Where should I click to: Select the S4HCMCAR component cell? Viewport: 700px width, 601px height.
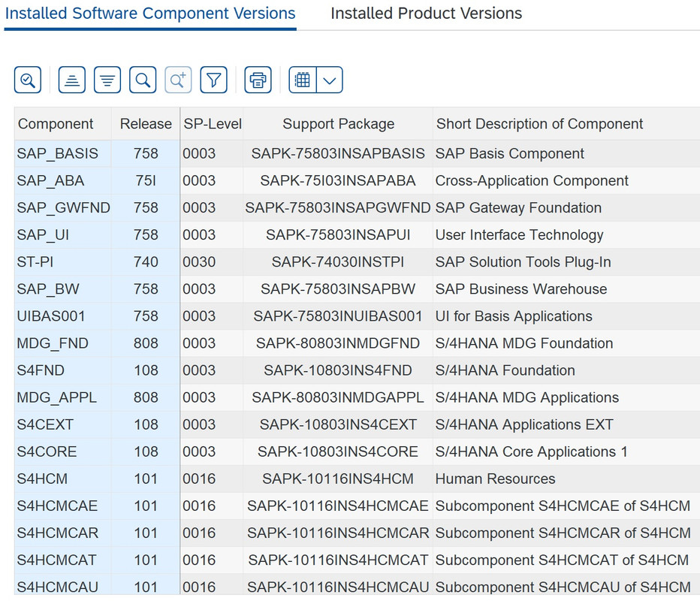63,533
